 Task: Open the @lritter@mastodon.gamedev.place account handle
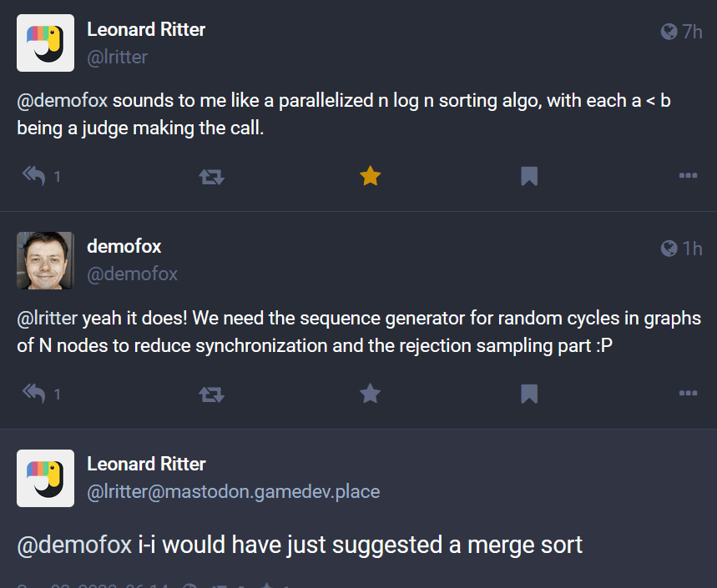pos(234,492)
